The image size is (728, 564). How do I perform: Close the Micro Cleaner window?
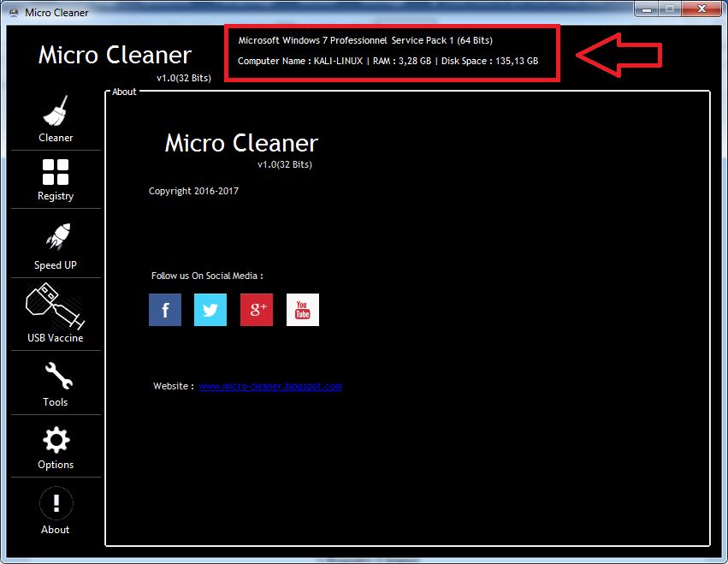click(701, 9)
